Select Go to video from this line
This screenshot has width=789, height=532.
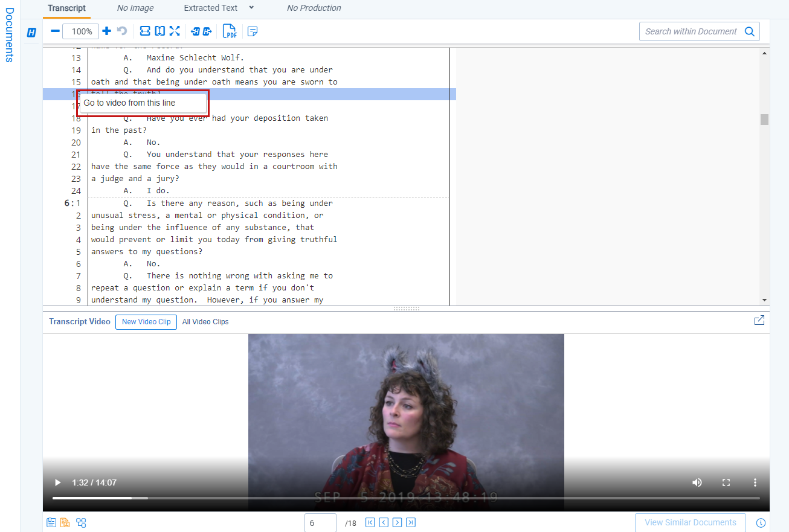pyautogui.click(x=143, y=103)
